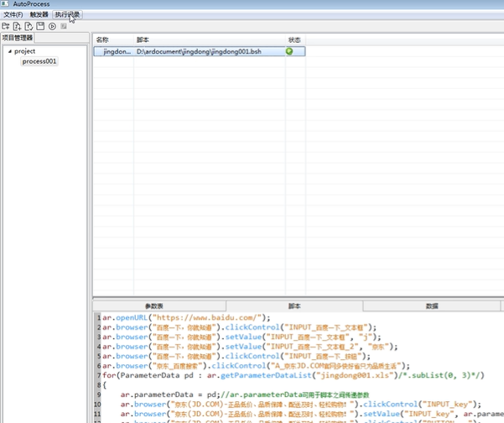The image size is (504, 423).
Task: Click the 状态 column header
Action: coord(294,39)
